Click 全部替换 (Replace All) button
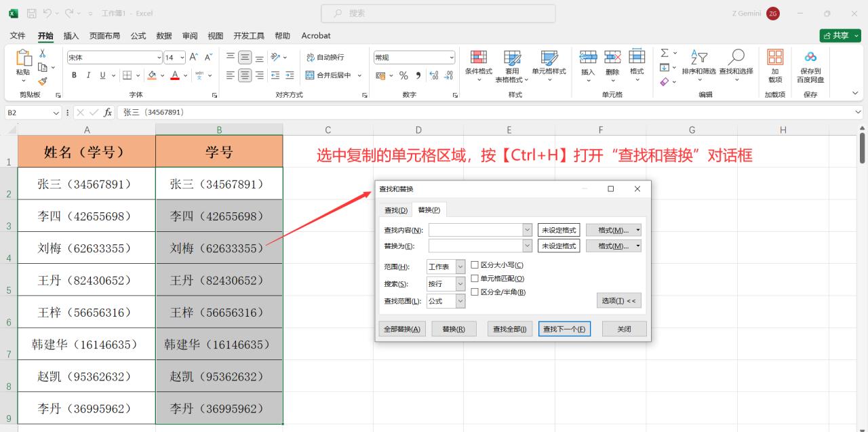868x432 pixels. pyautogui.click(x=402, y=329)
